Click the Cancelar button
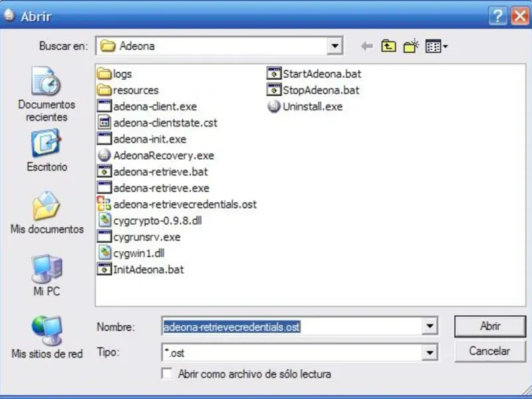The height and width of the screenshot is (399, 532). tap(490, 351)
